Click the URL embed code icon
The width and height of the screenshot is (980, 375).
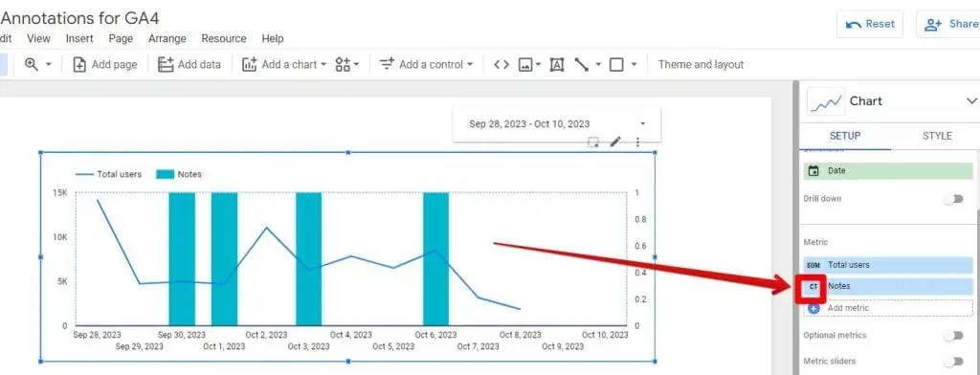pyautogui.click(x=501, y=64)
